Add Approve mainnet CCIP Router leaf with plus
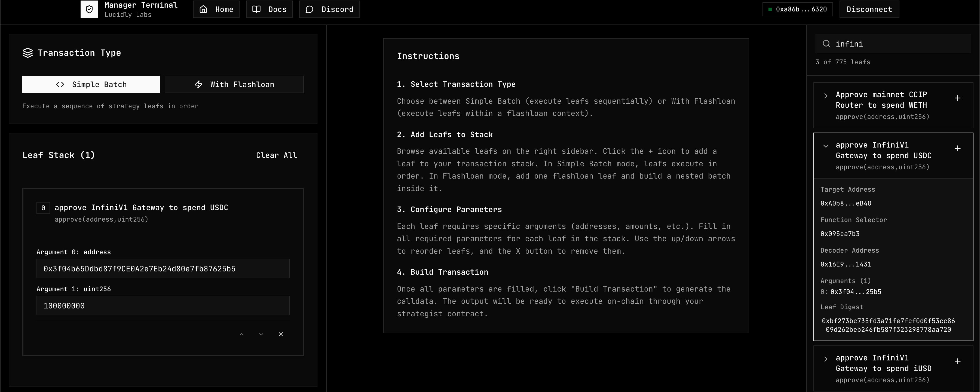The image size is (980, 392). point(958,98)
